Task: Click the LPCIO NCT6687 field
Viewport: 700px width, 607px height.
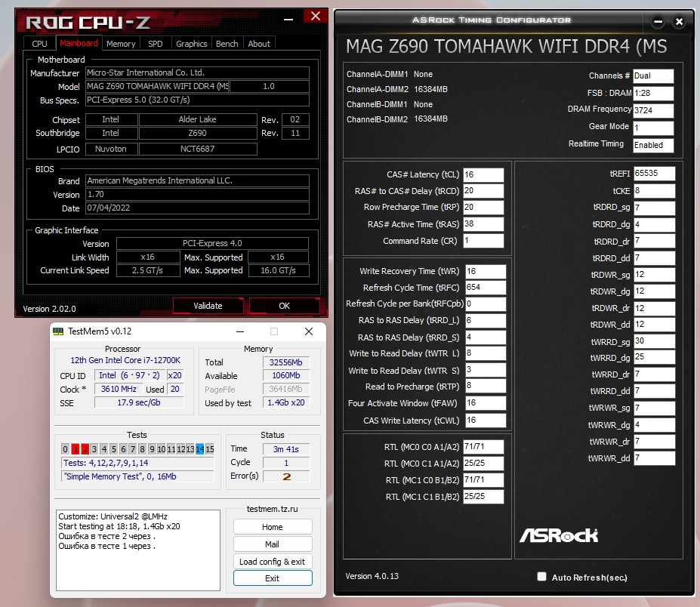Action: click(x=198, y=149)
